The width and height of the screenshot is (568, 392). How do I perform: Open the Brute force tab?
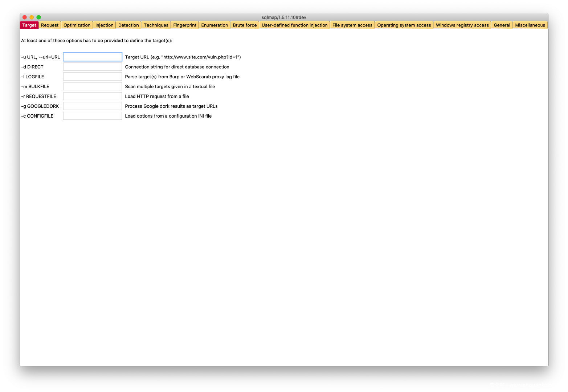(244, 25)
